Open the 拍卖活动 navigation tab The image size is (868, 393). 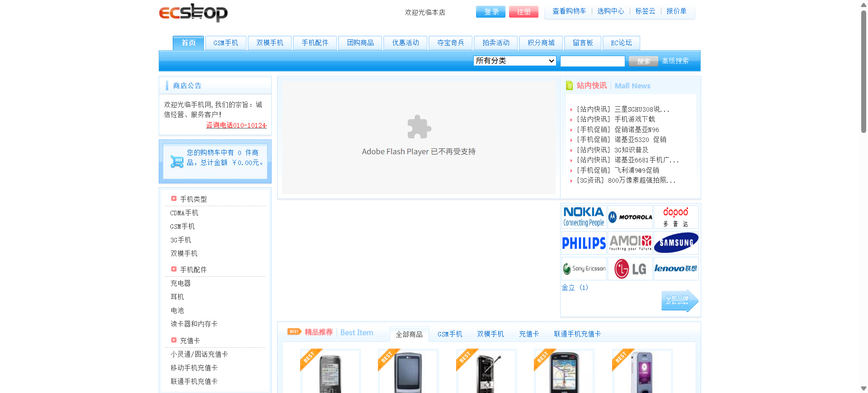tap(496, 43)
